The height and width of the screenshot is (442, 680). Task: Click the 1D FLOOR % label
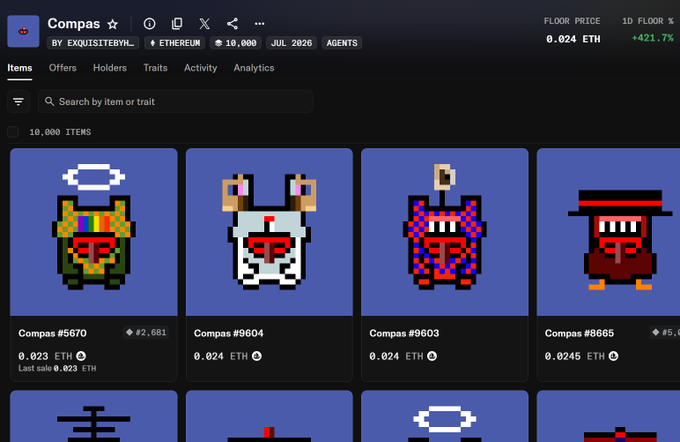[648, 21]
